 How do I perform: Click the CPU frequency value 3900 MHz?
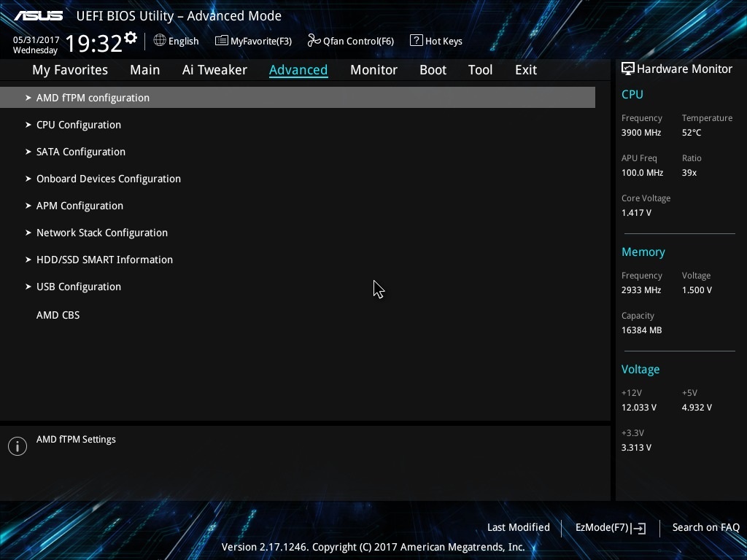pos(641,133)
